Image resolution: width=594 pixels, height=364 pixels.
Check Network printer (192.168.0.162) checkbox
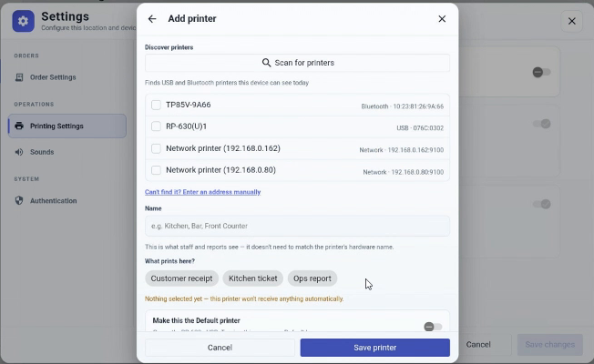[x=156, y=148]
